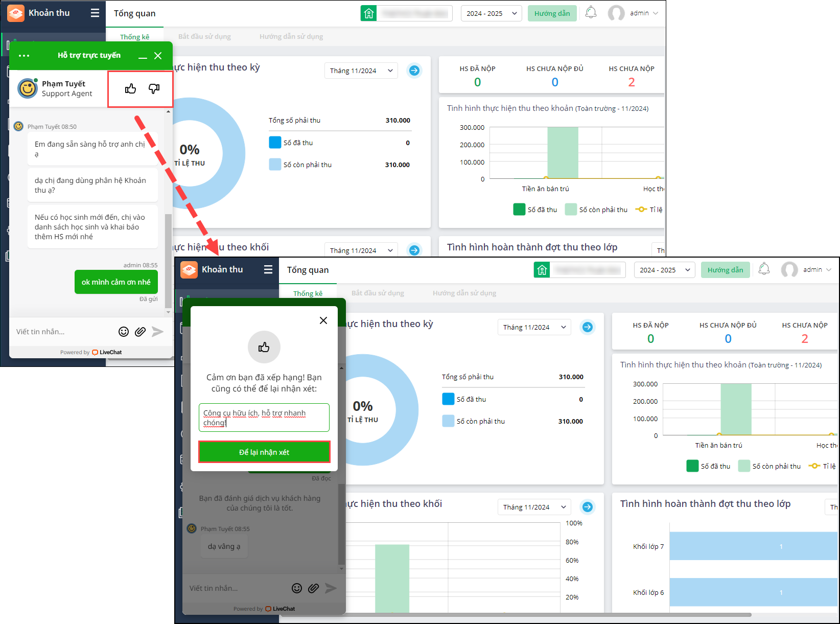The image size is (840, 624).
Task: Click the paperclip attach-file icon in top chat
Action: coord(140,332)
